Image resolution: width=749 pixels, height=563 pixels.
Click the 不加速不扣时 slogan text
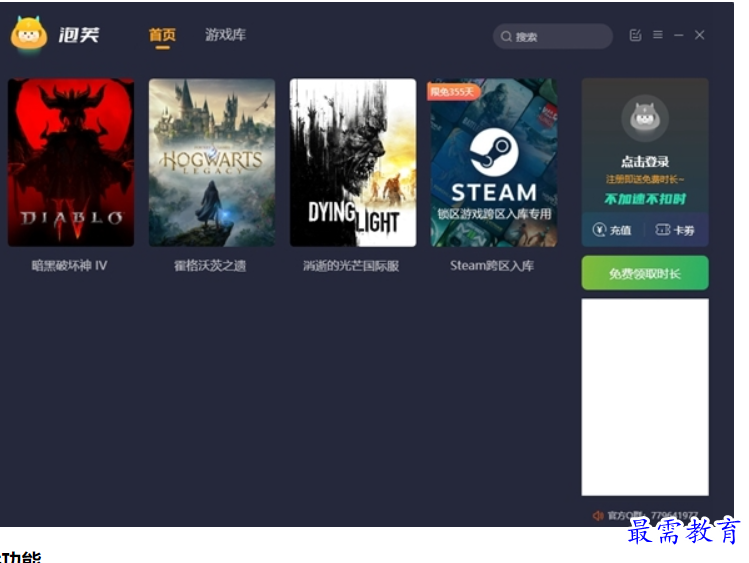click(x=645, y=199)
